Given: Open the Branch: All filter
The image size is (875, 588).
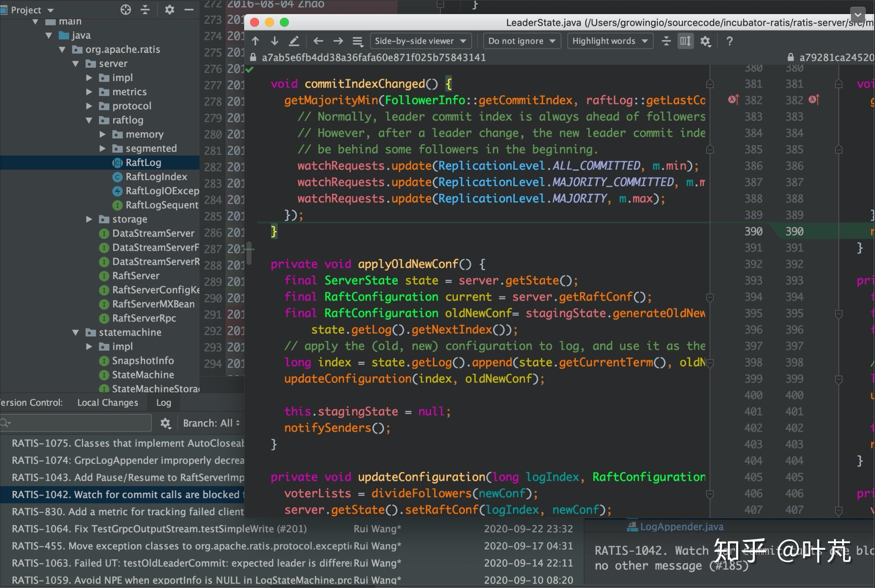Looking at the screenshot, I should pyautogui.click(x=211, y=423).
